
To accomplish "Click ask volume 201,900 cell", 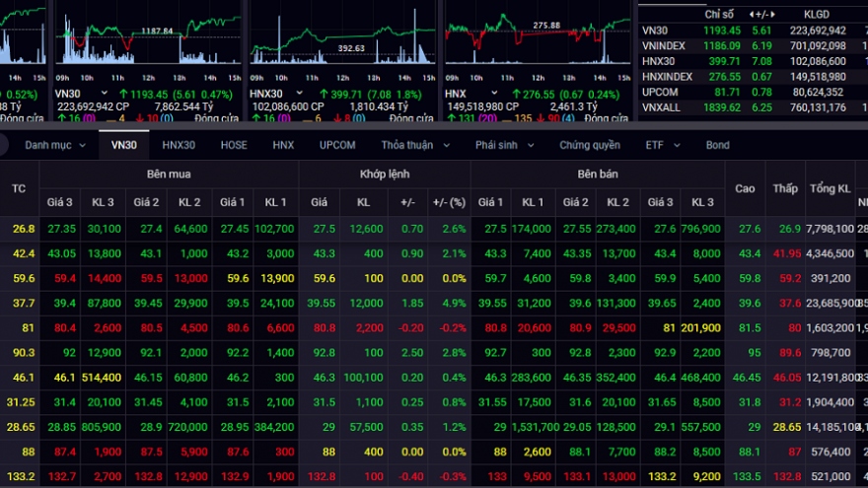I will pyautogui.click(x=701, y=328).
